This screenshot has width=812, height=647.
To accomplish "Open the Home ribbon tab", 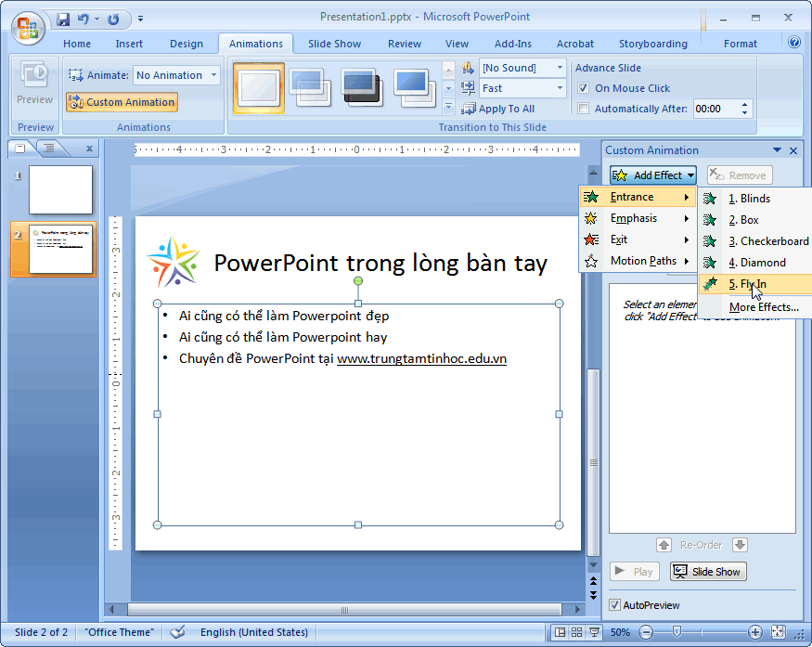I will point(77,44).
